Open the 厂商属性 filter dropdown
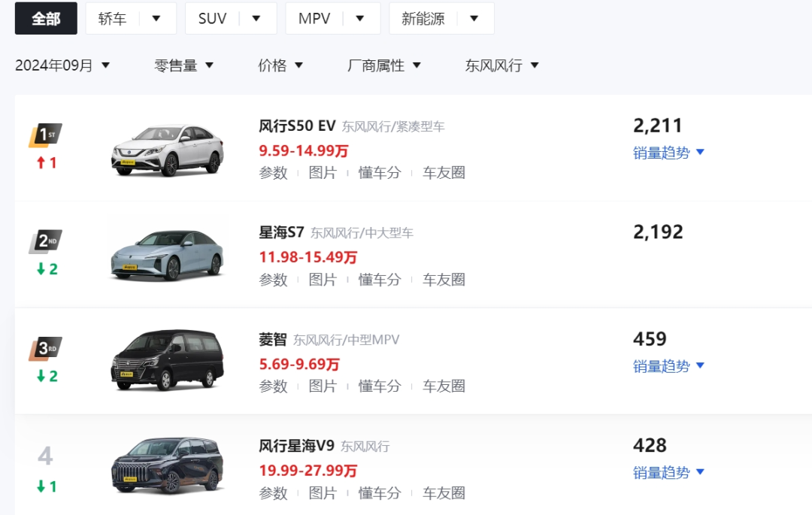The image size is (812, 515). 384,65
